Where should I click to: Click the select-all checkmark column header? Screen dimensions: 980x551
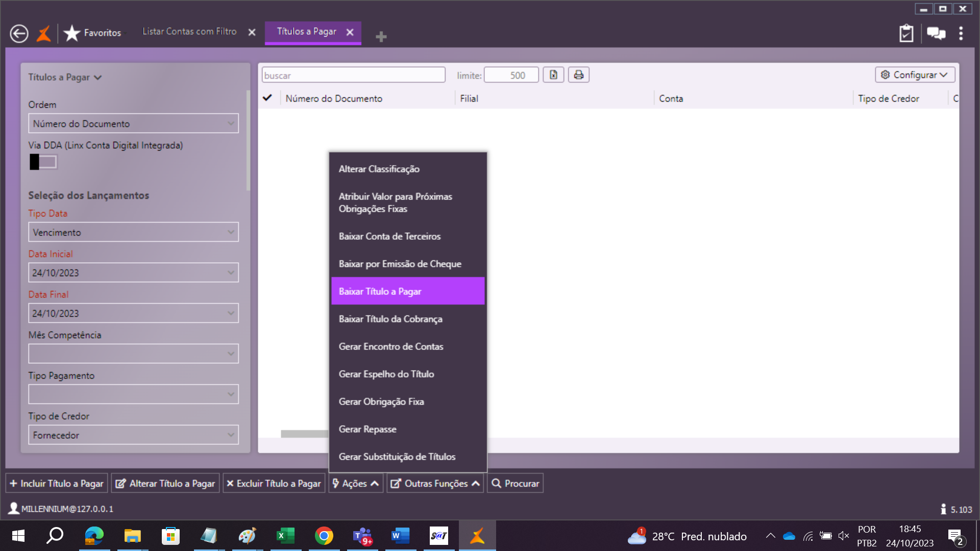(267, 98)
